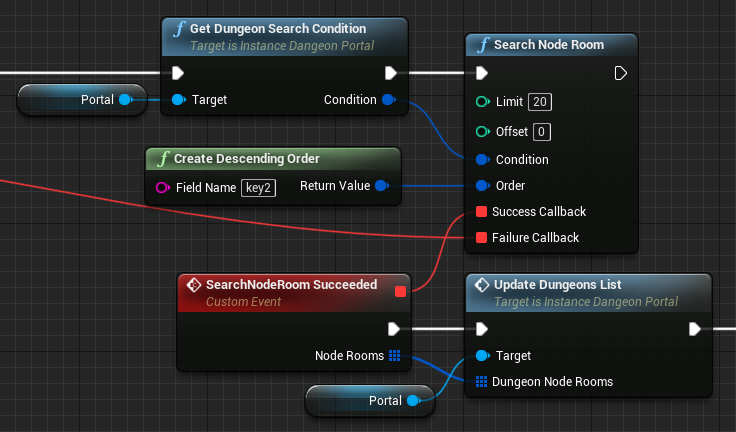The image size is (736, 432).
Task: Edit the Offset value field showing 0
Action: 542,132
